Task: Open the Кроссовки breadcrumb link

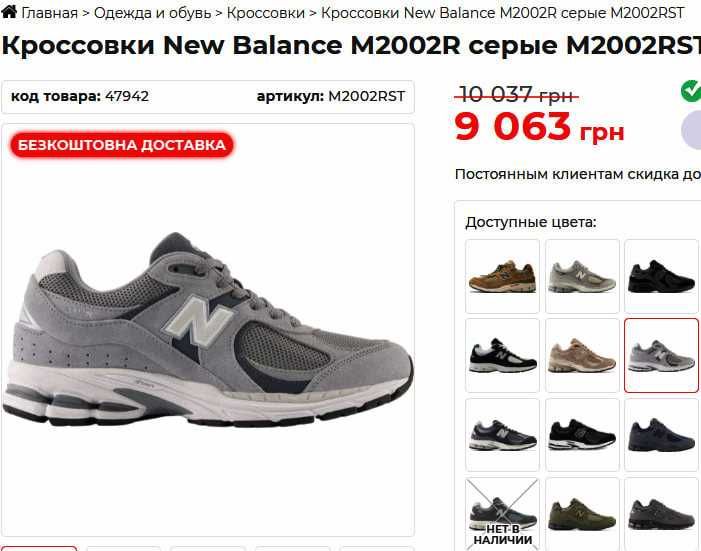Action: coord(266,13)
